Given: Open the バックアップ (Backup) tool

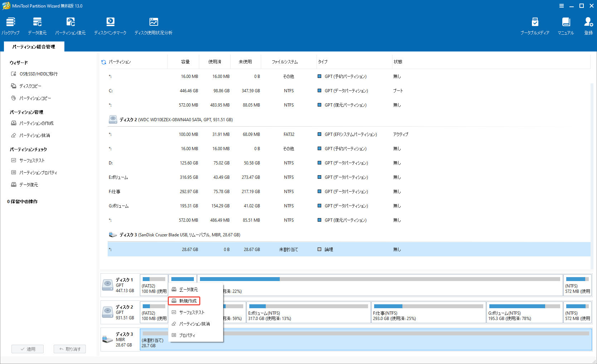Looking at the screenshot, I should point(10,25).
